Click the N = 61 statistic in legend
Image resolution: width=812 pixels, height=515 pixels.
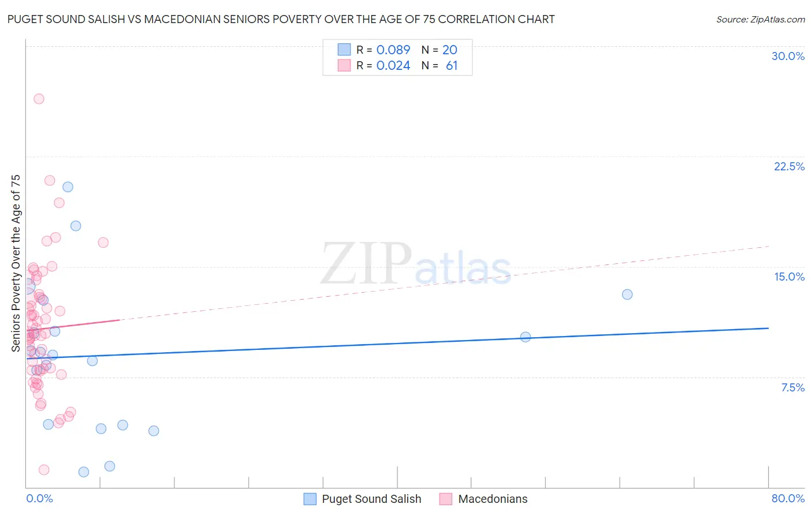439,65
